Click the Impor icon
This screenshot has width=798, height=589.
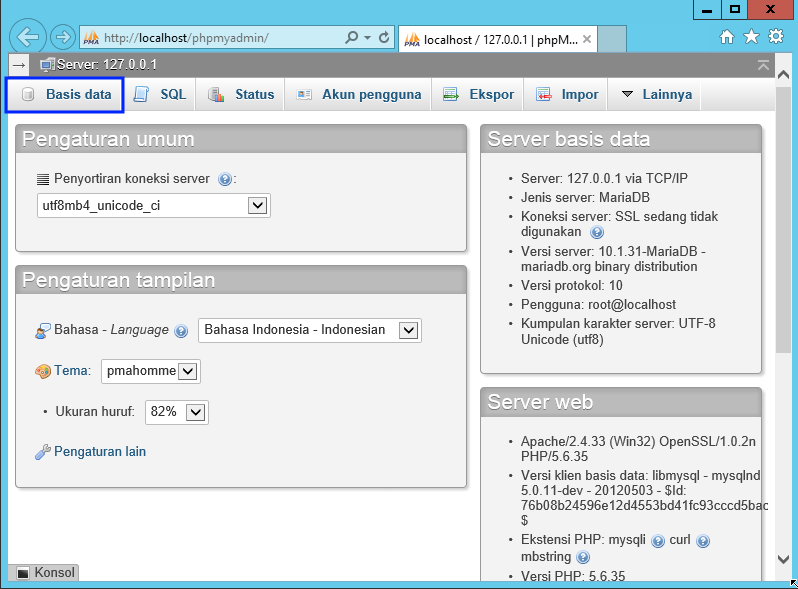pos(544,95)
